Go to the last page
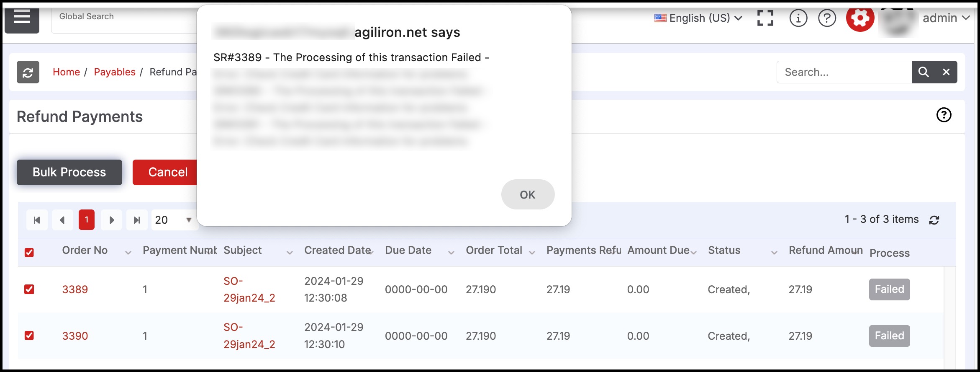 [137, 220]
